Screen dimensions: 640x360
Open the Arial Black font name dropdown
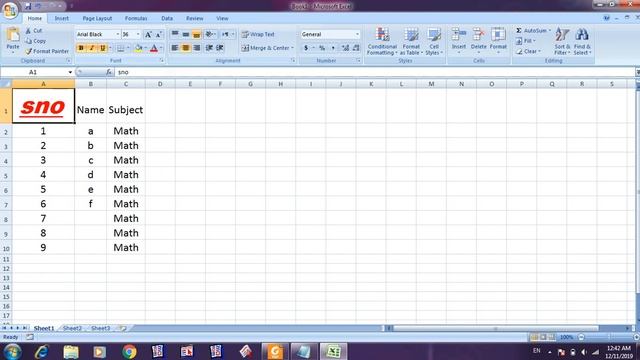pos(118,34)
